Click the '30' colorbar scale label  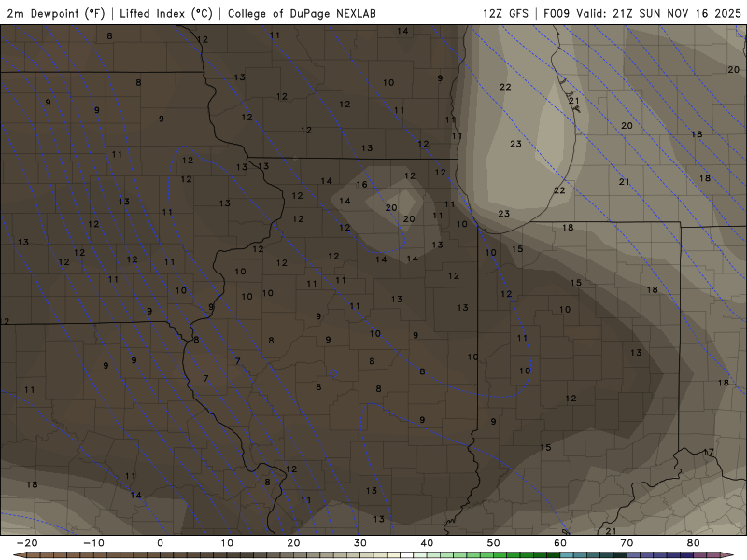(x=360, y=543)
